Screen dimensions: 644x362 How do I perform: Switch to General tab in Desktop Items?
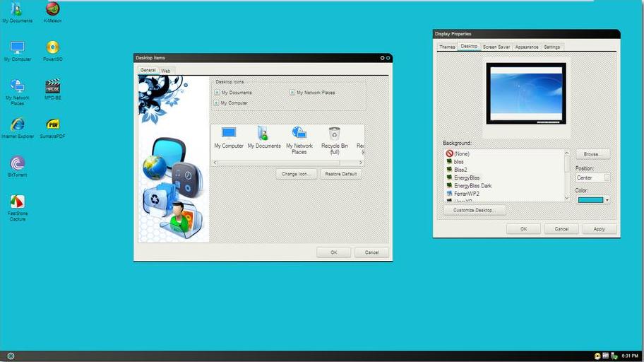pos(148,70)
